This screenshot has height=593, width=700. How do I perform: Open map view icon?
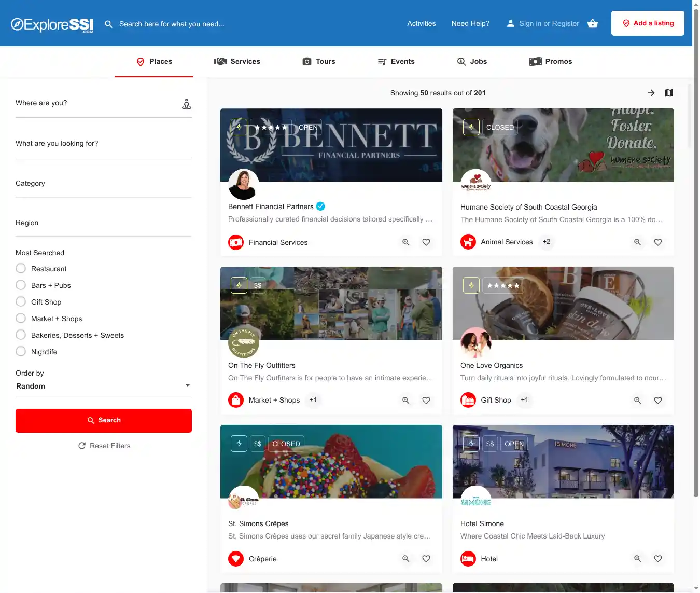click(668, 93)
